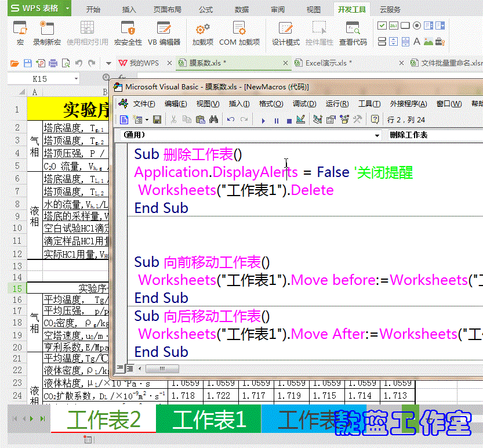Click the Find icon in VBA toolbar

tap(213, 120)
